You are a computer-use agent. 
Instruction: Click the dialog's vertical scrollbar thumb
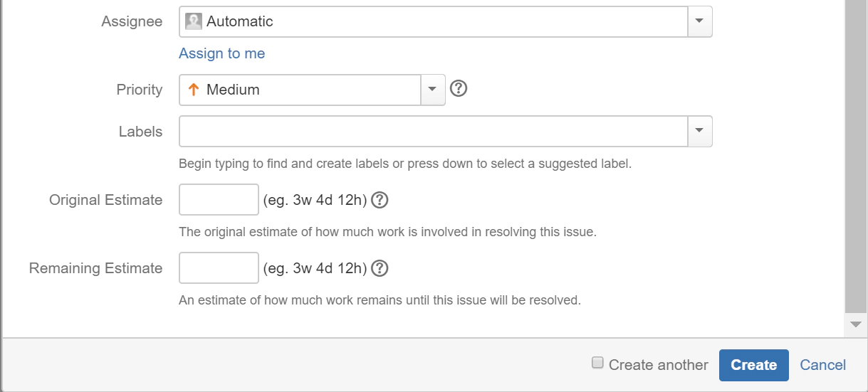[856, 156]
